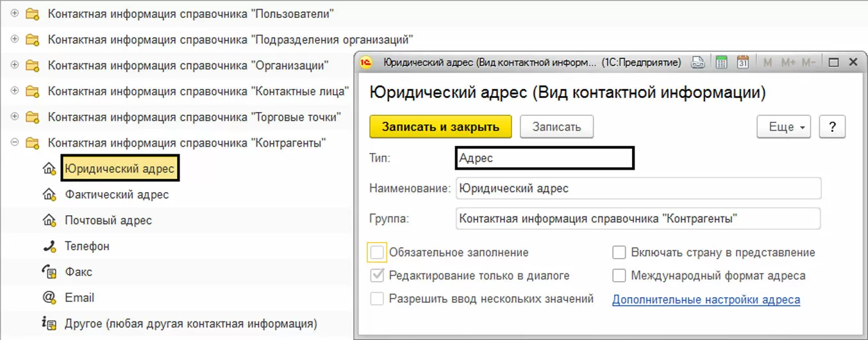Click the @ icon beside Email
Screen dimensions: 868x340
(49, 298)
